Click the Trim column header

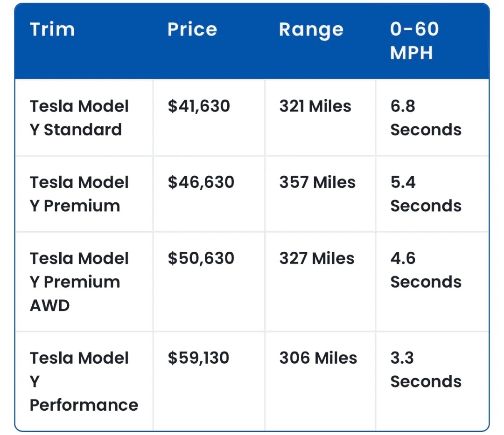click(x=52, y=29)
